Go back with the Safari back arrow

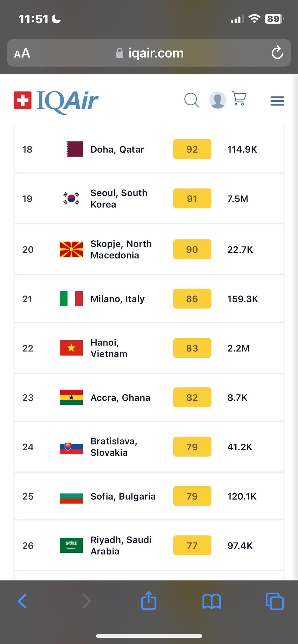click(22, 601)
